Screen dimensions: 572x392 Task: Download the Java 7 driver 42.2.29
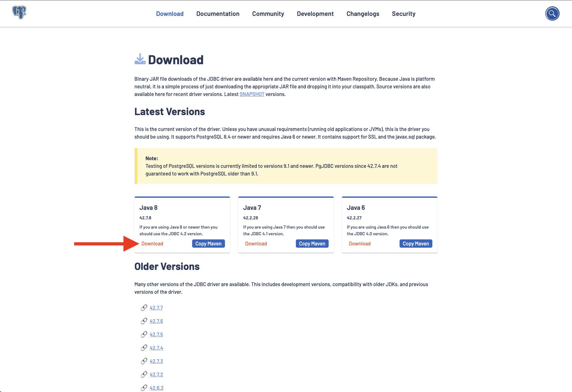click(256, 244)
